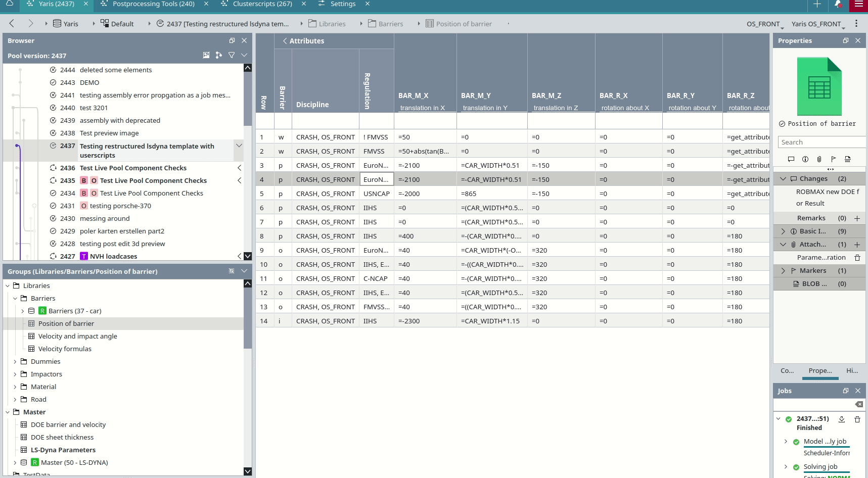Image resolution: width=868 pixels, height=478 pixels.
Task: Open the kebab menu at breadcrumb bar's right end
Action: click(x=856, y=23)
